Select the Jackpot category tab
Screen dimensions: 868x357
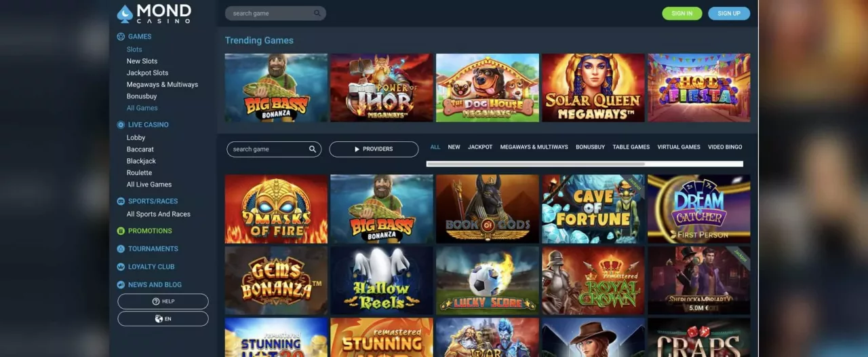(x=480, y=147)
